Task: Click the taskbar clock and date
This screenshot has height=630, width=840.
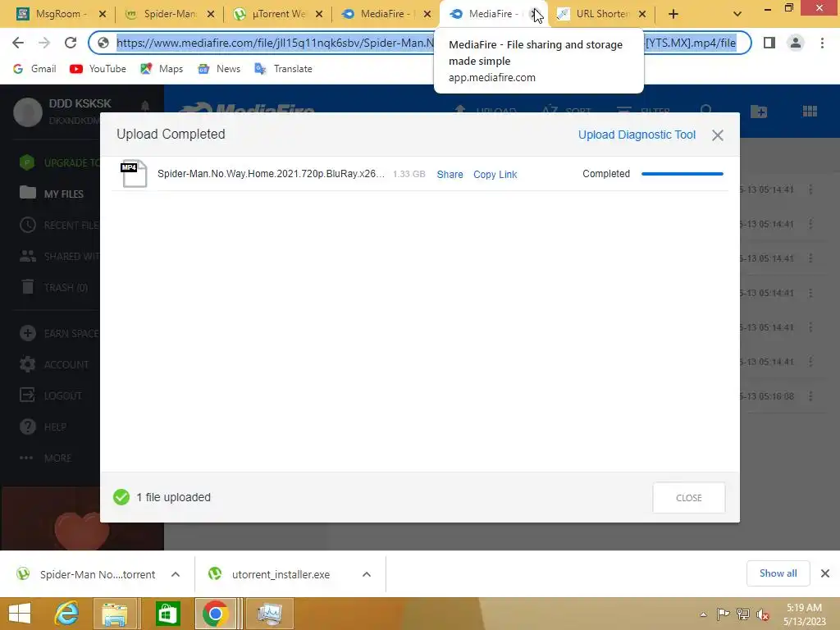Action: pos(804,614)
